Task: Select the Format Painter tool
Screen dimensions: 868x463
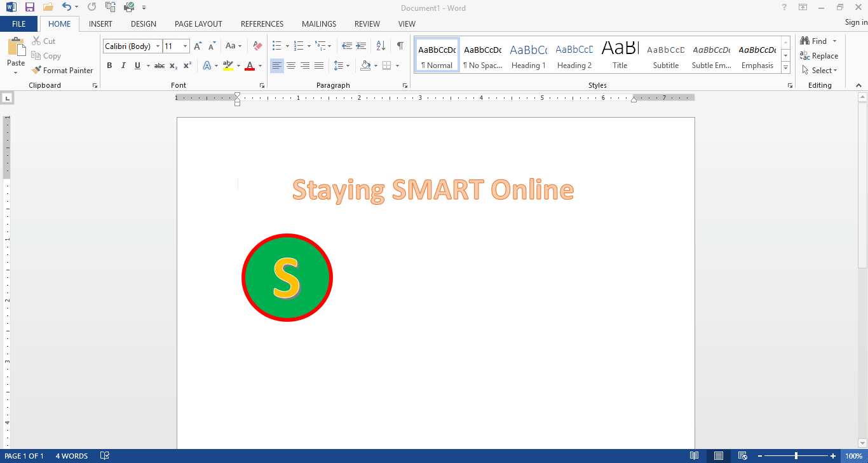Action: pyautogui.click(x=62, y=71)
